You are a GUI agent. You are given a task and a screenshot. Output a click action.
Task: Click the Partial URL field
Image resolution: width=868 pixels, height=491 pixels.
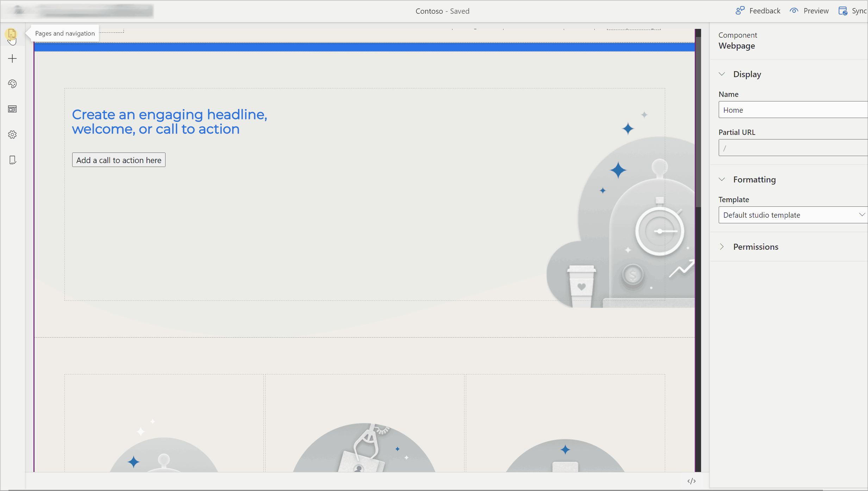tap(792, 148)
